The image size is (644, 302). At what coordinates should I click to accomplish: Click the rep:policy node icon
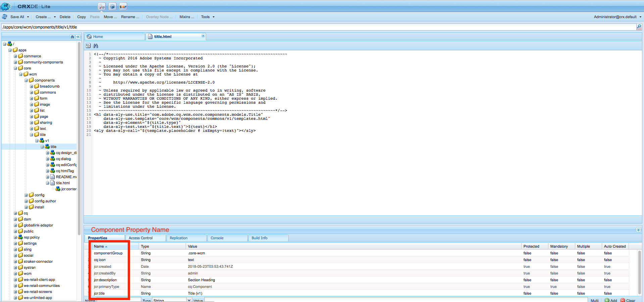coord(20,237)
